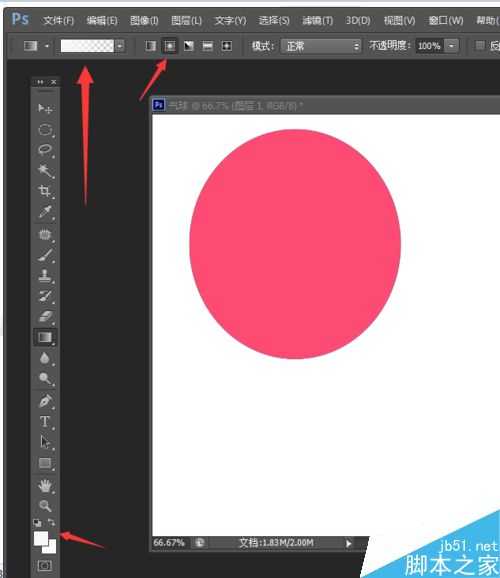This screenshot has width=500, height=578.
Task: Choose the linear gradient style button
Action: click(x=150, y=46)
